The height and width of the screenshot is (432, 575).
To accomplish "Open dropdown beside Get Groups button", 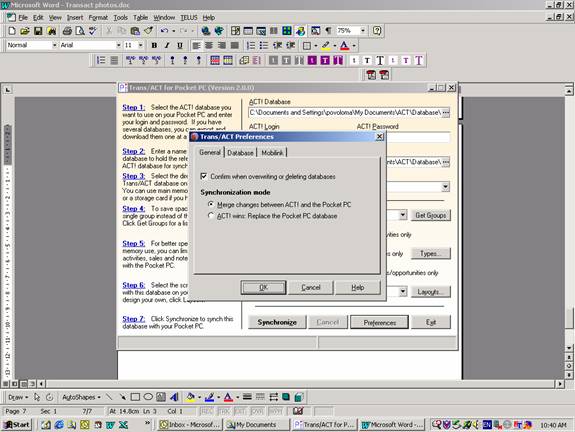I will pyautogui.click(x=403, y=215).
